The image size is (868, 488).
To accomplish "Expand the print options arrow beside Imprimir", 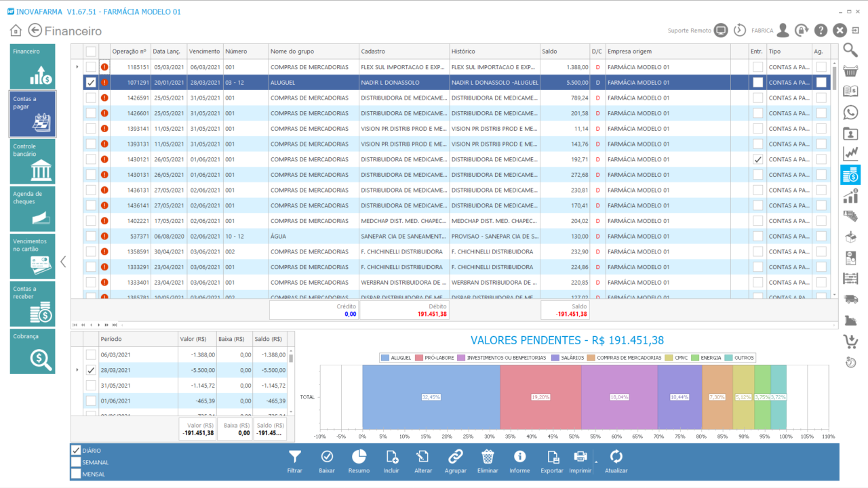I will click(595, 462).
